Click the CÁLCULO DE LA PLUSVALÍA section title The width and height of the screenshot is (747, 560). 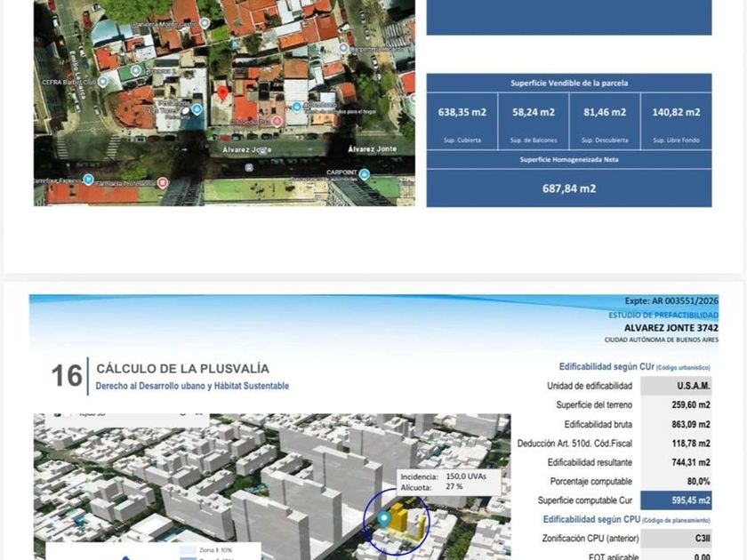(183, 369)
